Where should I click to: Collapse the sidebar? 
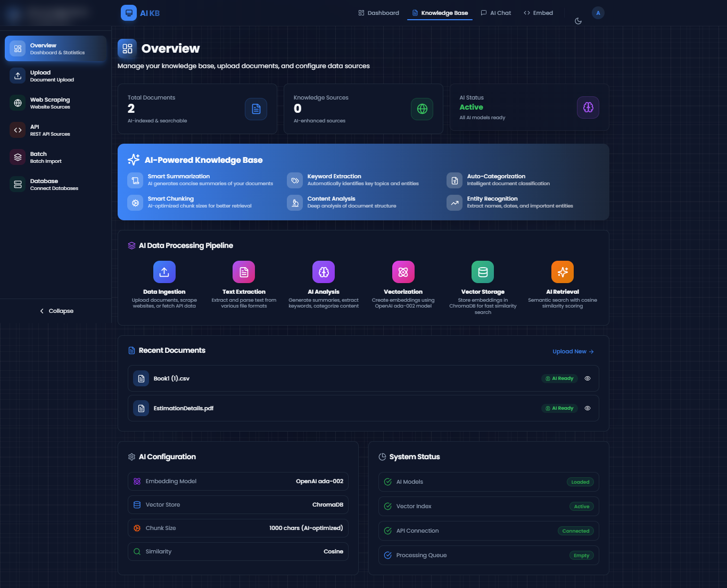(x=56, y=311)
